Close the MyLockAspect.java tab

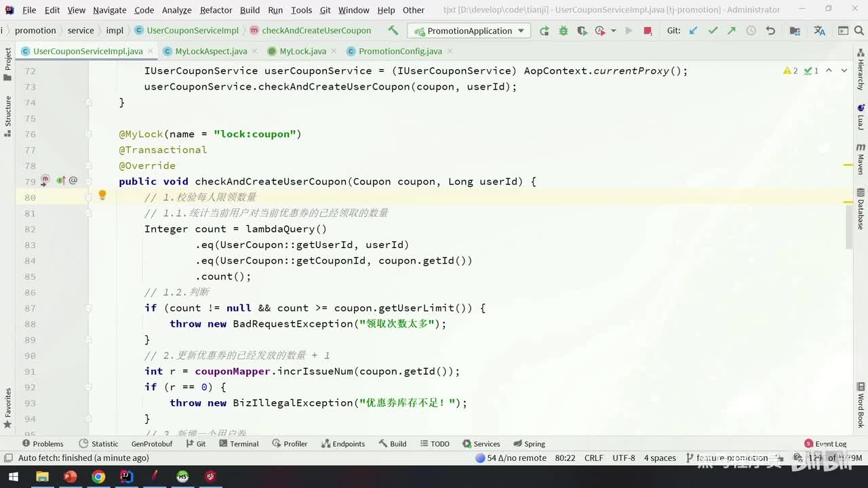point(256,51)
